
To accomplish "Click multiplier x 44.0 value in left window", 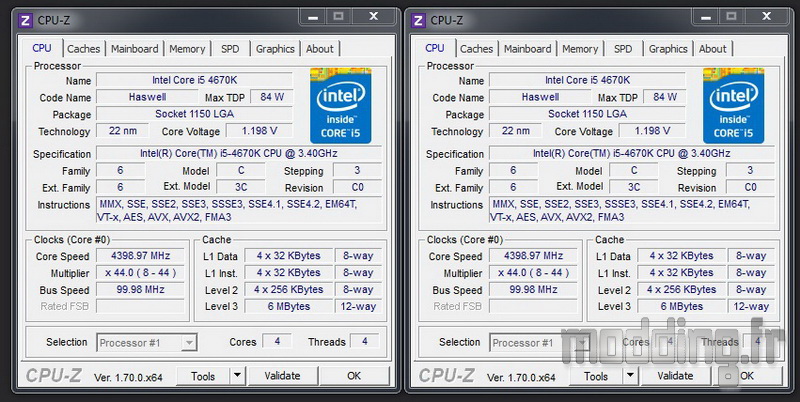I will point(140,273).
